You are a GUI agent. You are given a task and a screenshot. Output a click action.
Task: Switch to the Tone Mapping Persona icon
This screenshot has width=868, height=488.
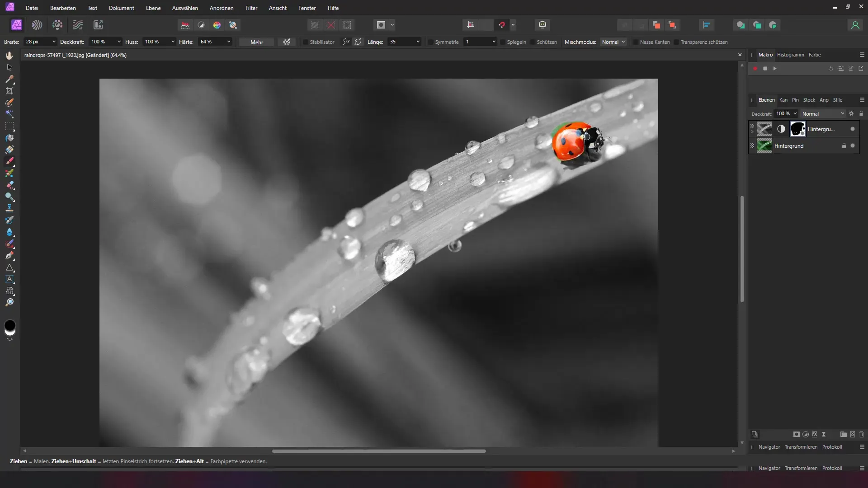(78, 25)
